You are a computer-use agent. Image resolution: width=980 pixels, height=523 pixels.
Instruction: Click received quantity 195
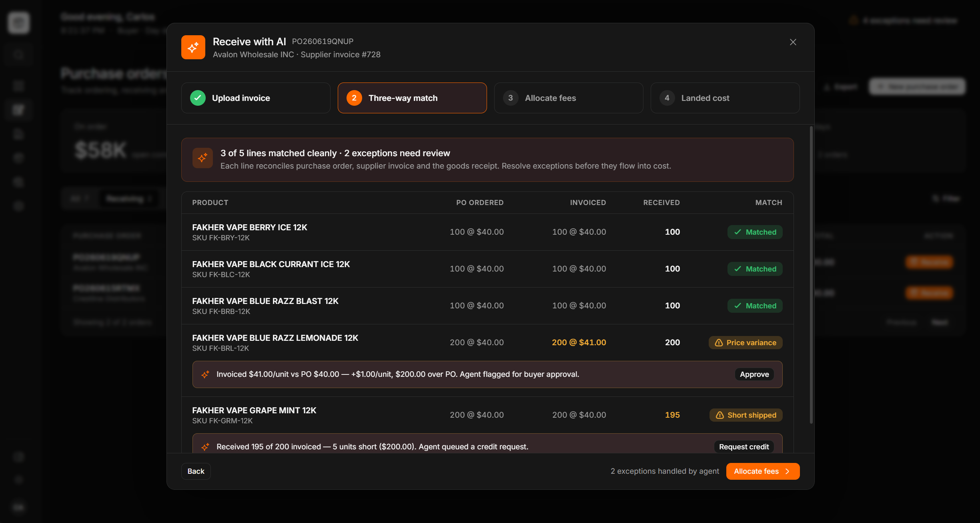(672, 415)
